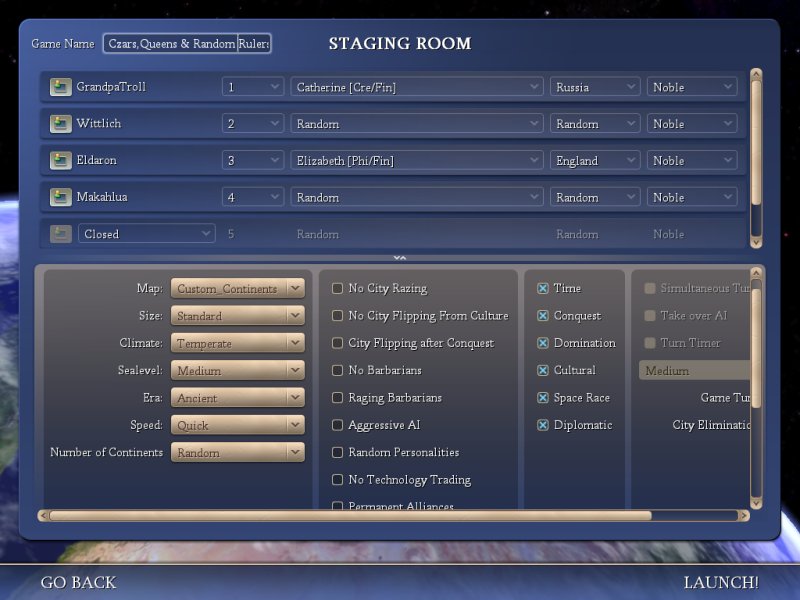
Task: Enable the No City Razing option
Action: coord(337,289)
